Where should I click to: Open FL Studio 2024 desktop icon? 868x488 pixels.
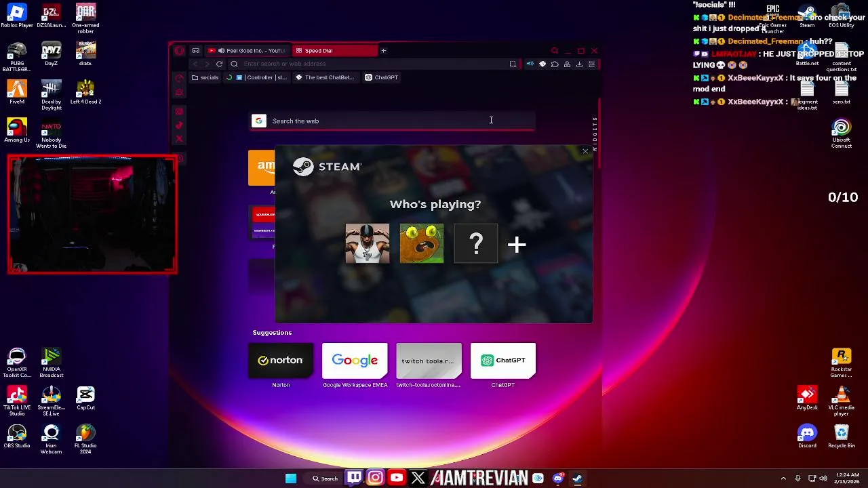pyautogui.click(x=85, y=439)
